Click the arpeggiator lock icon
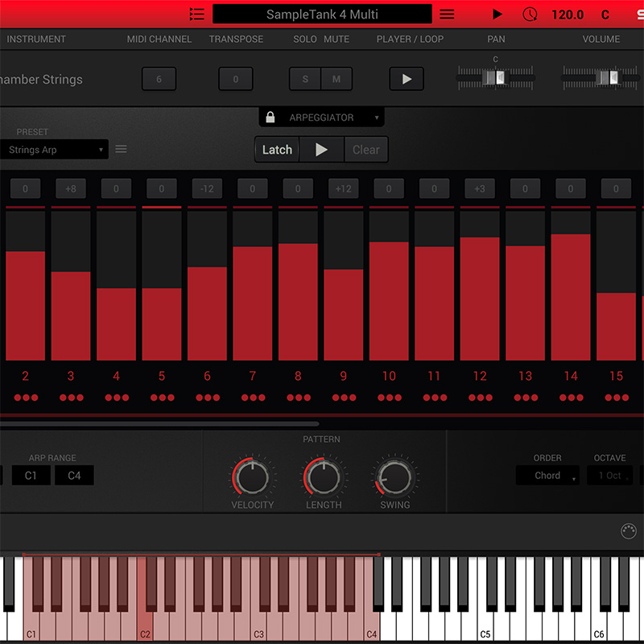The height and width of the screenshot is (644, 644). point(270,118)
